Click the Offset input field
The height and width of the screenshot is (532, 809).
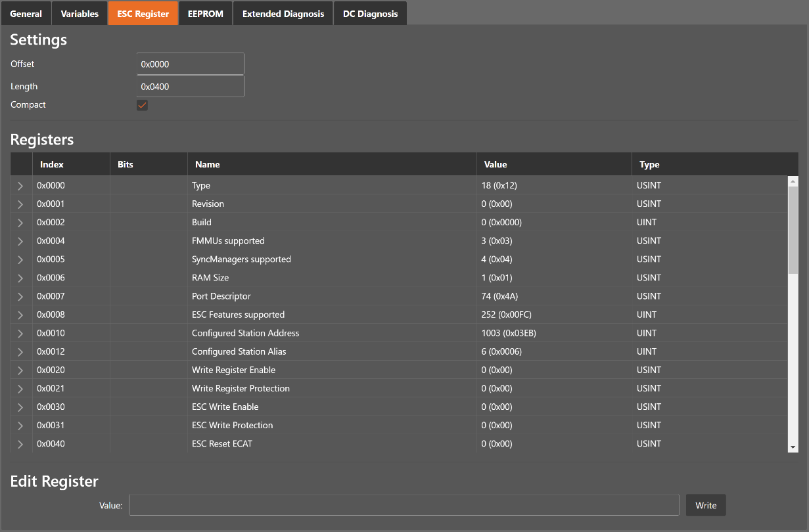190,64
